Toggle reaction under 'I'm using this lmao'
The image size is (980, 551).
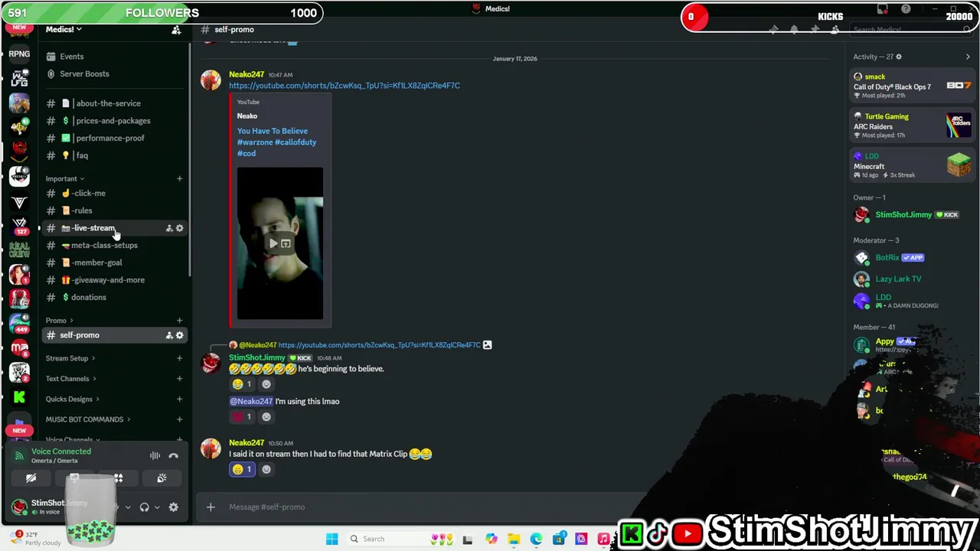(242, 417)
